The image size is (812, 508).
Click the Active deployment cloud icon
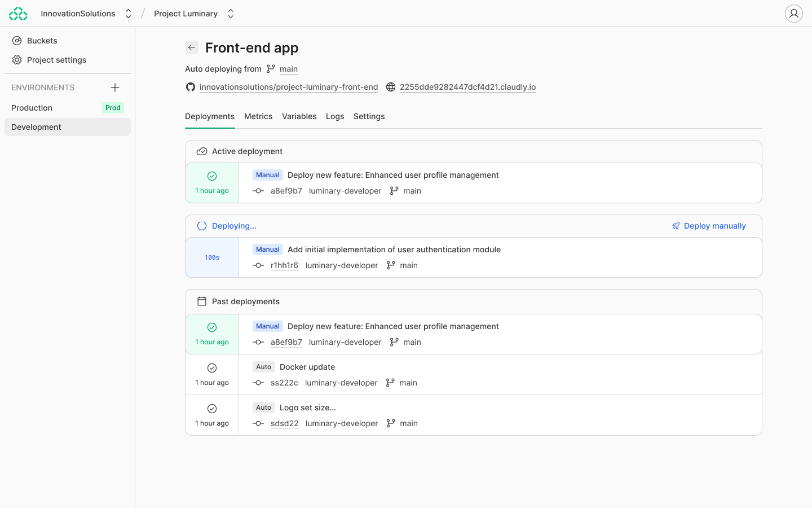pos(202,151)
